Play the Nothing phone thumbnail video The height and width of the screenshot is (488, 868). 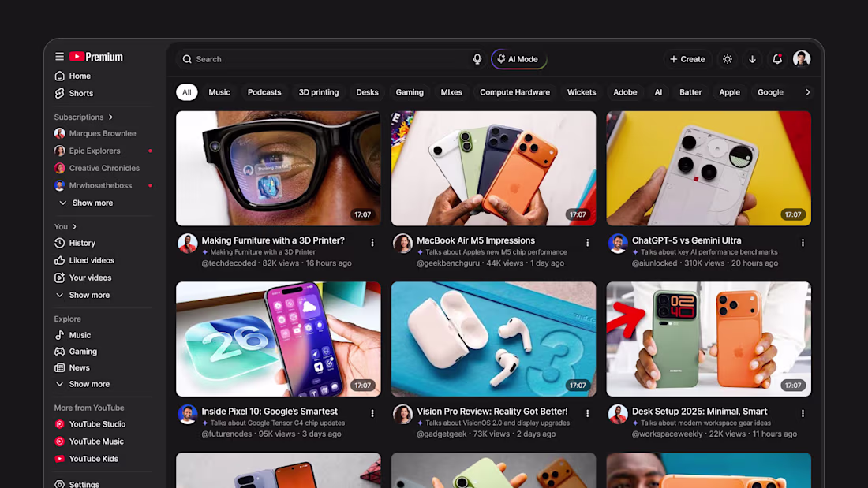tap(709, 168)
